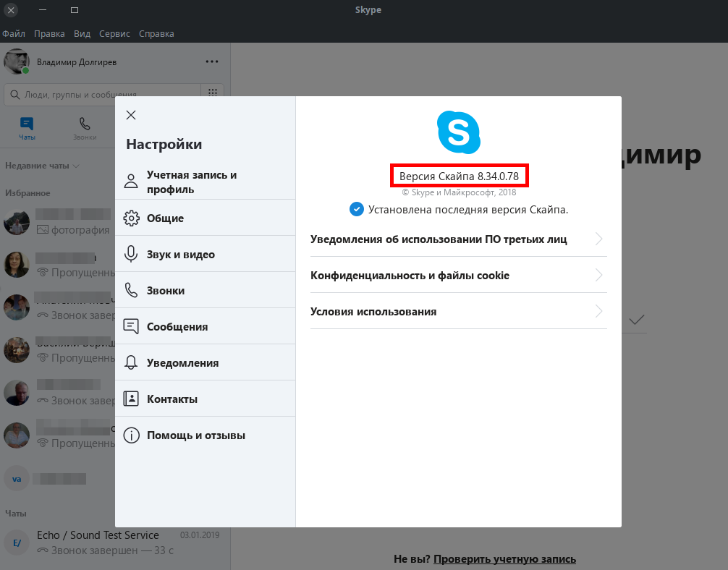This screenshot has height=570, width=728.
Task: Open Помощь и отзывы section
Action: click(x=206, y=435)
